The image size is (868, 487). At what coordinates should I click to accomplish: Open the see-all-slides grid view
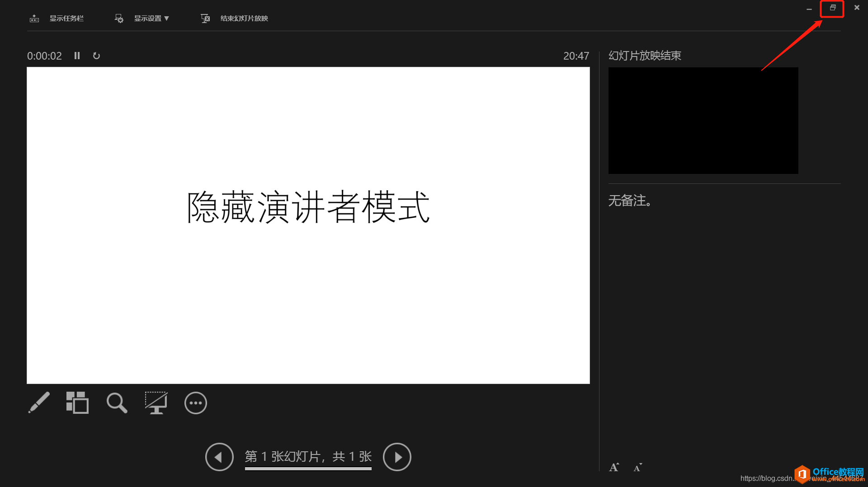[77, 403]
